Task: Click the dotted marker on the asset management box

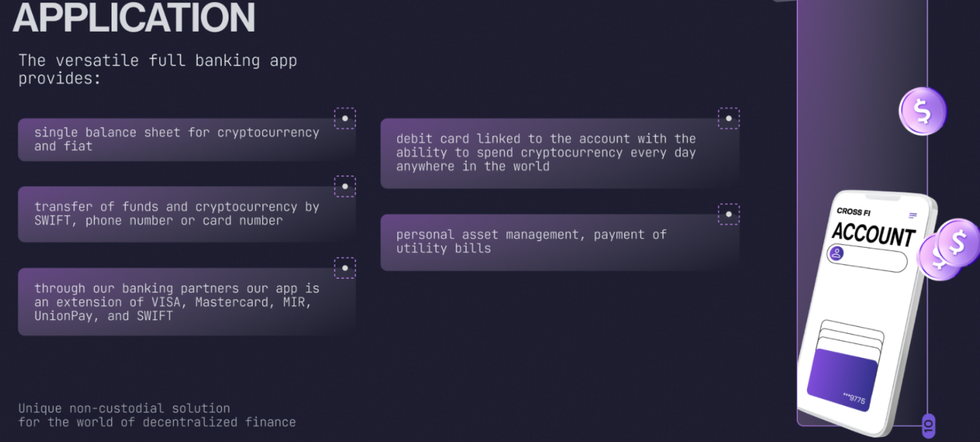Action: (x=729, y=214)
